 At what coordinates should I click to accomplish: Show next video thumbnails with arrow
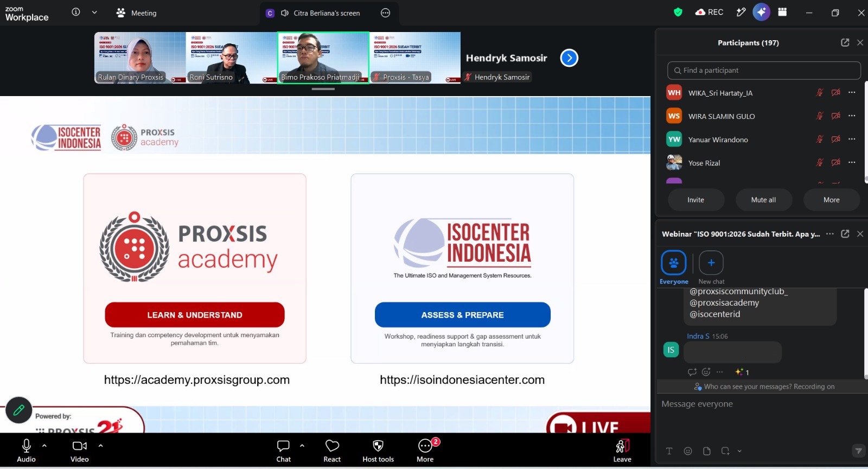569,58
